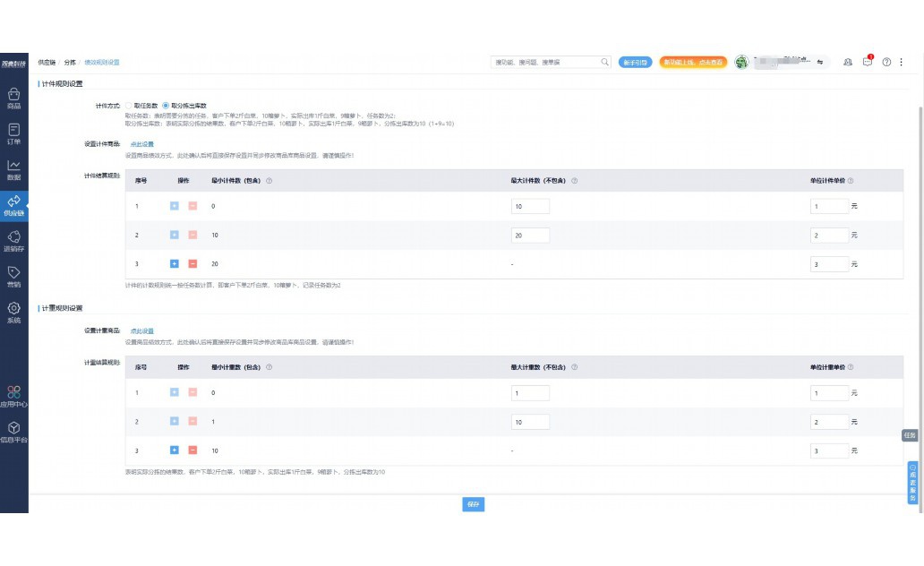Click 分拣 in the breadcrumb

click(70, 63)
